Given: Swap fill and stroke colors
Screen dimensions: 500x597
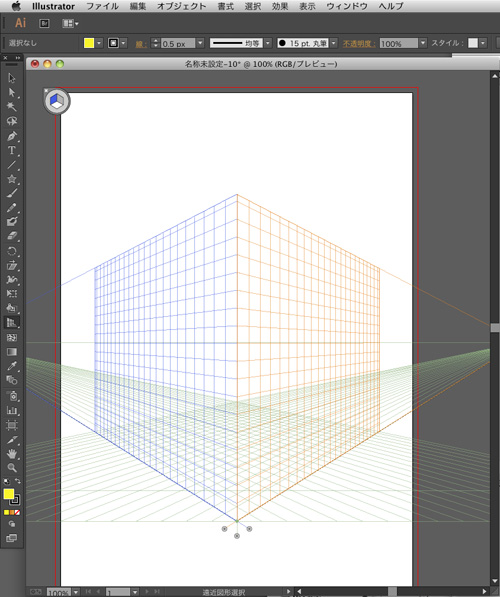Looking at the screenshot, I should [18, 481].
